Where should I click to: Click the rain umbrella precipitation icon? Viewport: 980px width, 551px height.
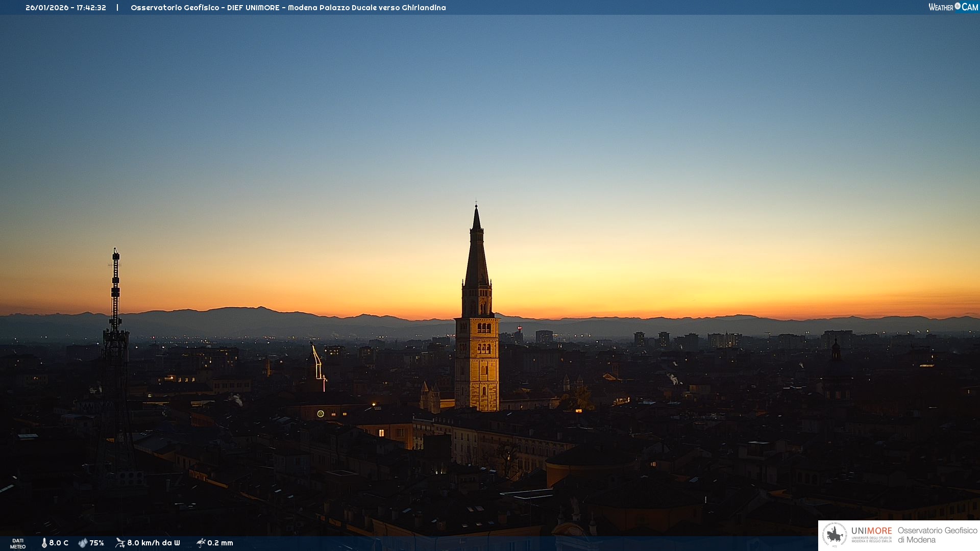click(x=201, y=543)
